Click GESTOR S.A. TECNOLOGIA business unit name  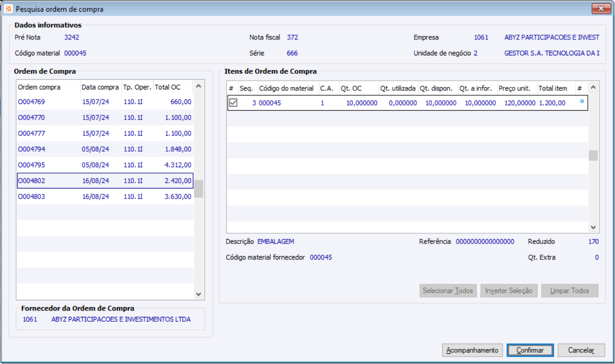[552, 53]
